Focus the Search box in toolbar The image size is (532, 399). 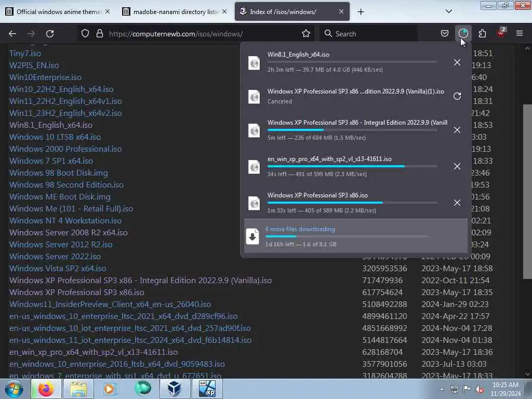pyautogui.click(x=368, y=34)
